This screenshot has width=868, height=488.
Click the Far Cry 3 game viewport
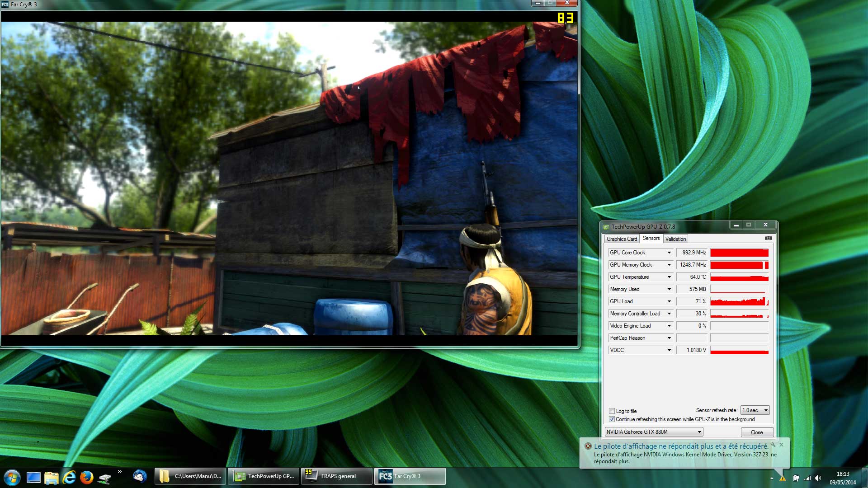pyautogui.click(x=289, y=178)
